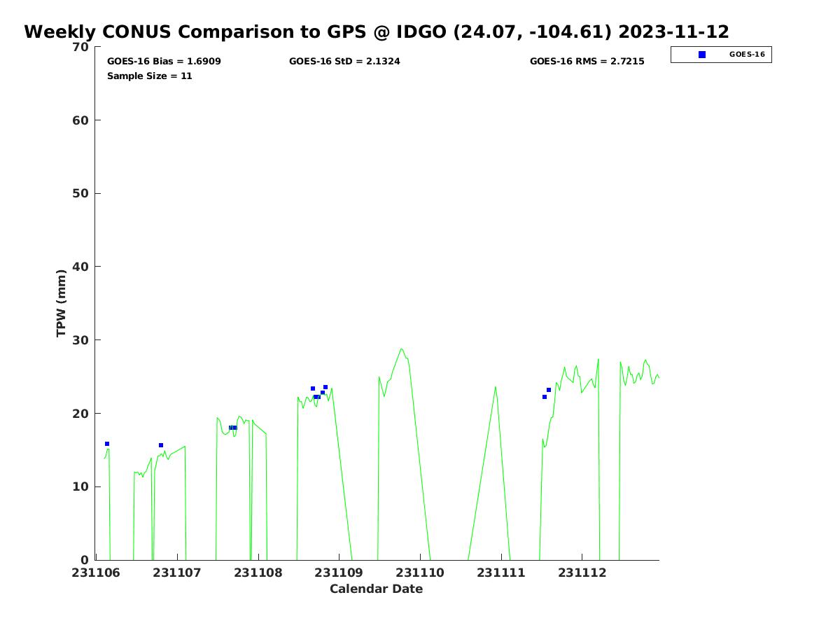The image size is (840, 630).
Task: Select the GOES-16 StD value text
Action: pyautogui.click(x=344, y=62)
